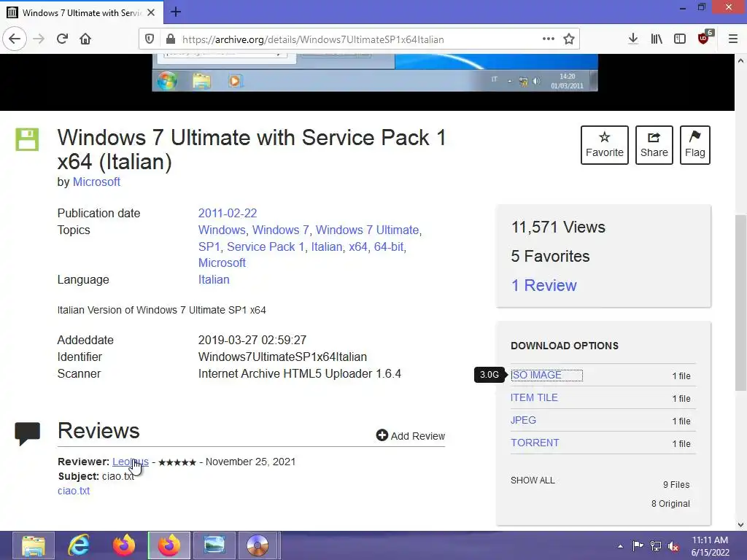Click SHOW ALL download options

pyautogui.click(x=533, y=480)
